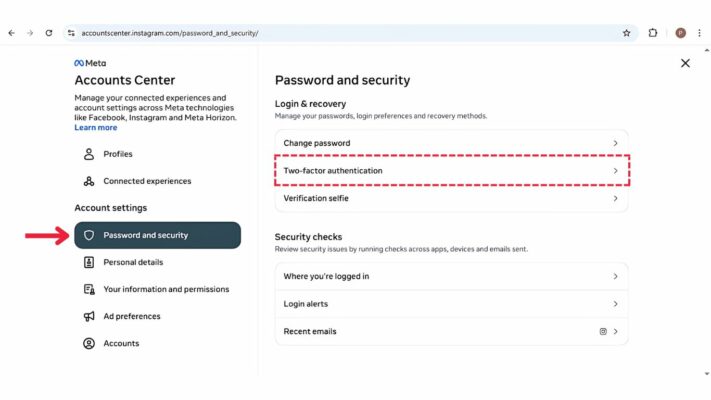The height and width of the screenshot is (400, 711).
Task: Click the Connected experiences icon
Action: point(89,181)
